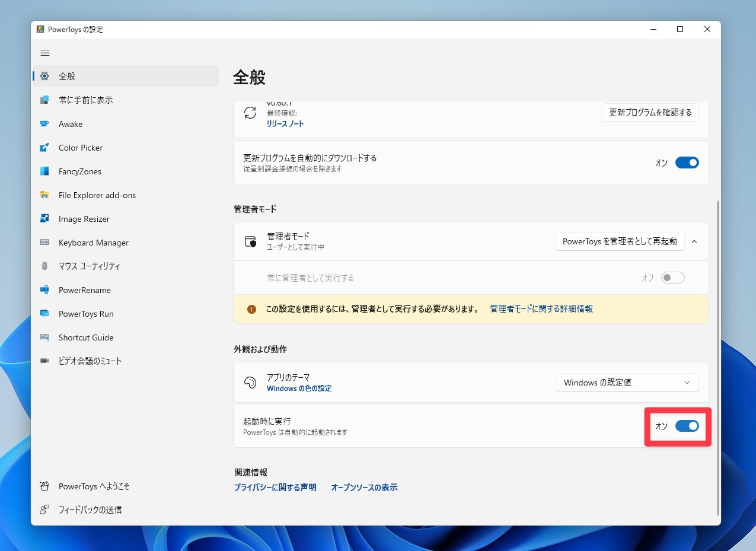Toggle the hamburger navigation menu
This screenshot has width=756, height=551.
click(45, 53)
